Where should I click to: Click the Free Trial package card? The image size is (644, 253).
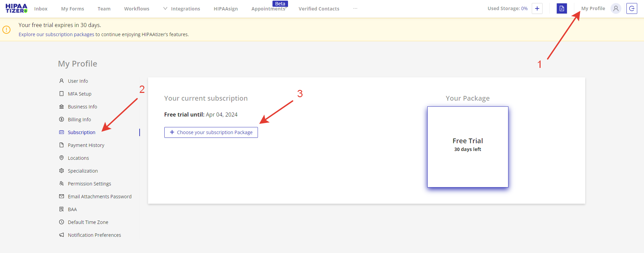468,147
